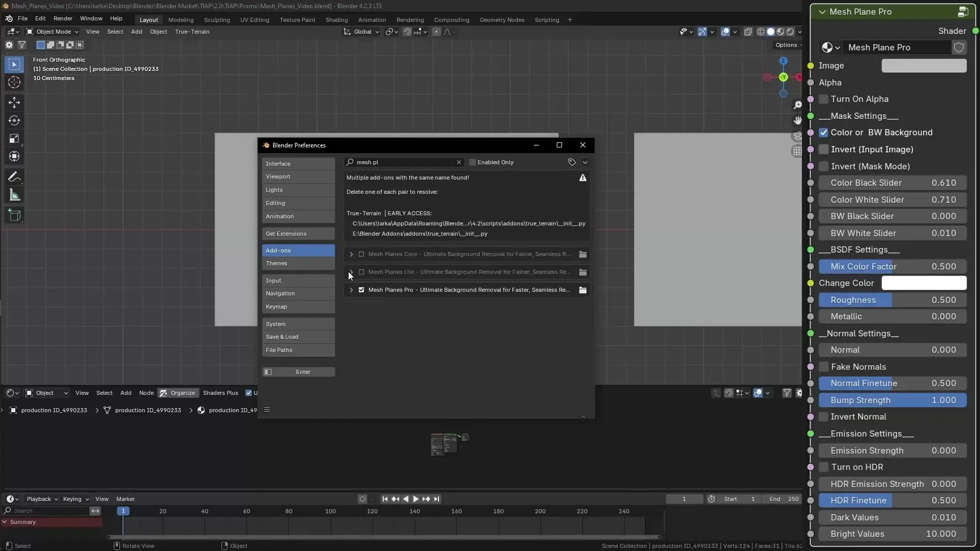Expand Mesh Planes Lite add-on details
The width and height of the screenshot is (980, 551).
351,272
